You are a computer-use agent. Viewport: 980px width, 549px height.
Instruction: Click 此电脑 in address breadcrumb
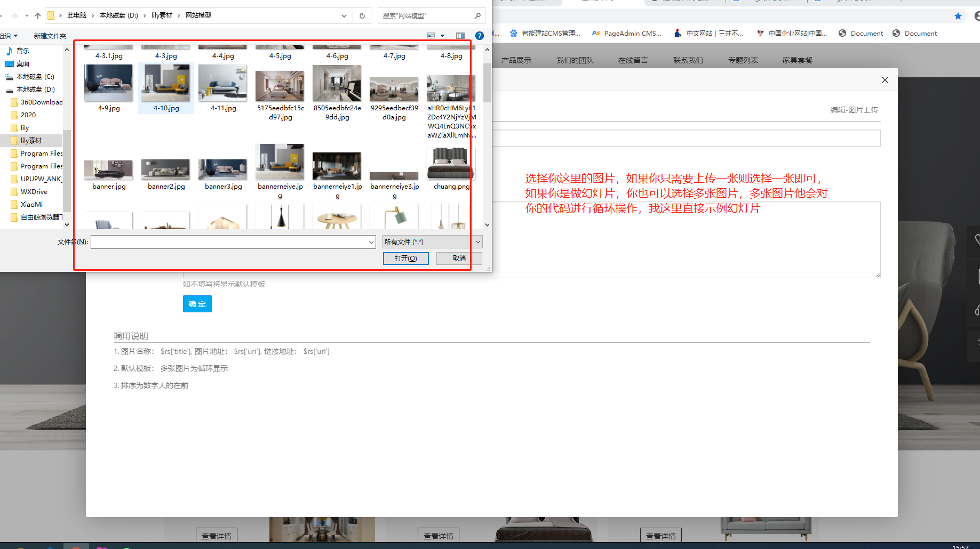(x=77, y=15)
